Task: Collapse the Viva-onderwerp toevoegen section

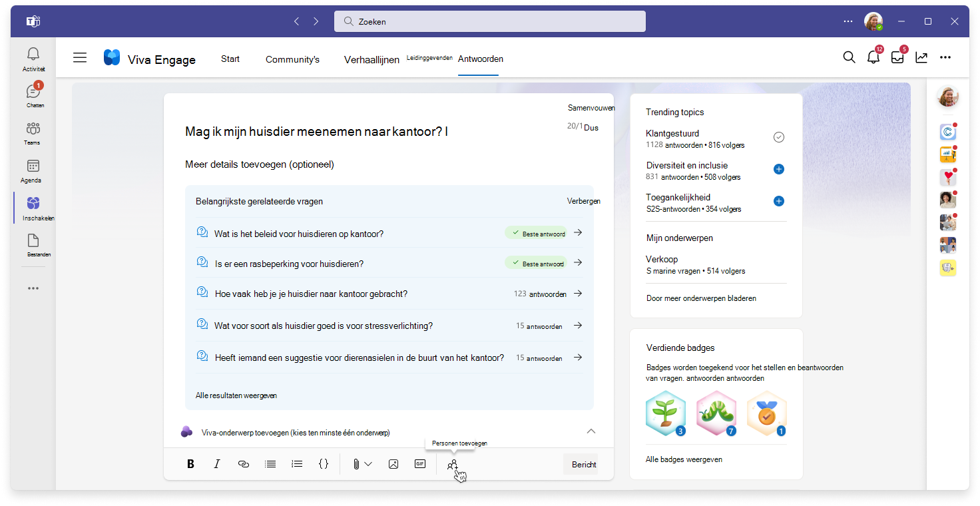Action: coord(591,431)
